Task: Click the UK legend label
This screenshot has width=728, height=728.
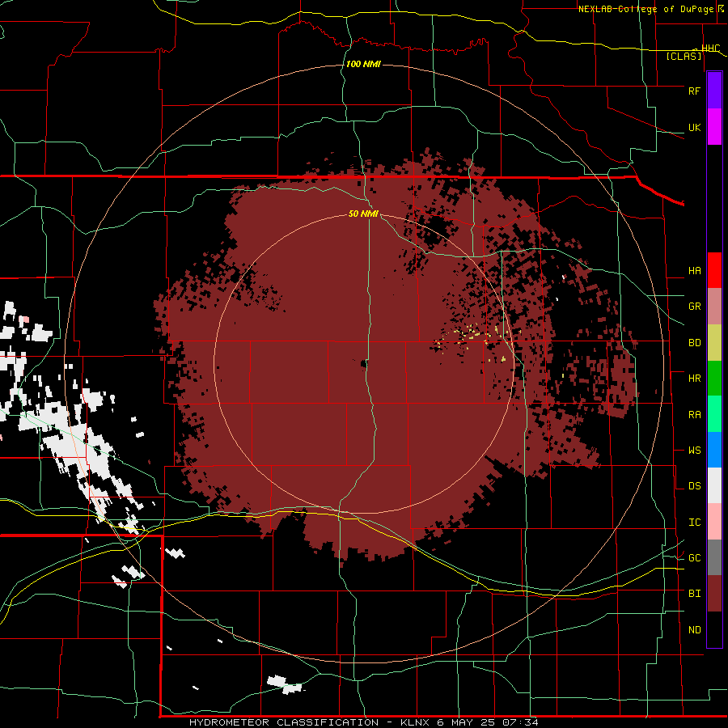Action: [x=694, y=127]
